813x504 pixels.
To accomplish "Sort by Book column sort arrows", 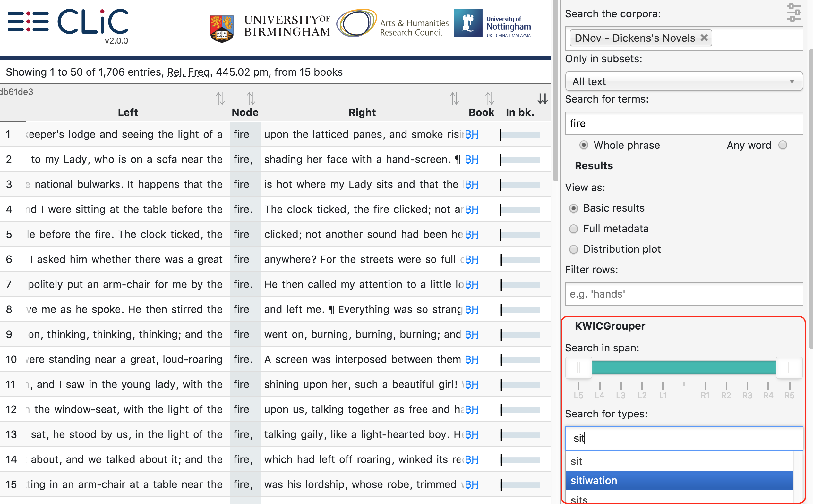I will (490, 98).
